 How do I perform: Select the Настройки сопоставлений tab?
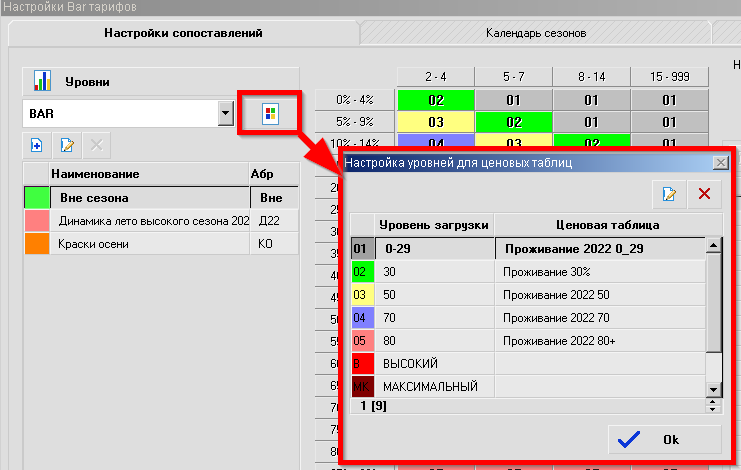tap(183, 33)
